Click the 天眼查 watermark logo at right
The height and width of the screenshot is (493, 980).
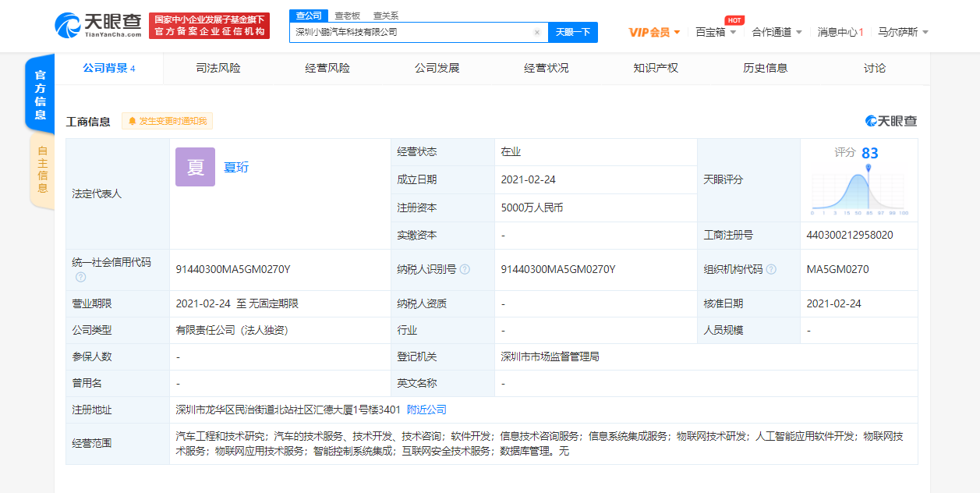890,121
